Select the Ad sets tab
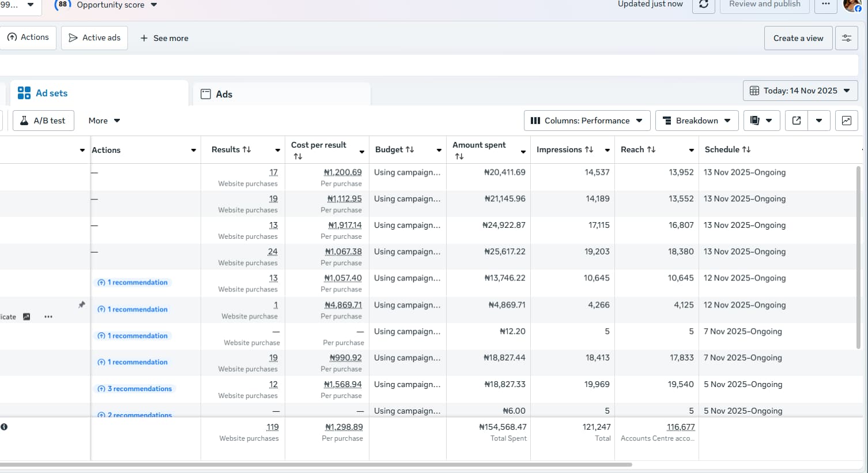 (x=51, y=93)
